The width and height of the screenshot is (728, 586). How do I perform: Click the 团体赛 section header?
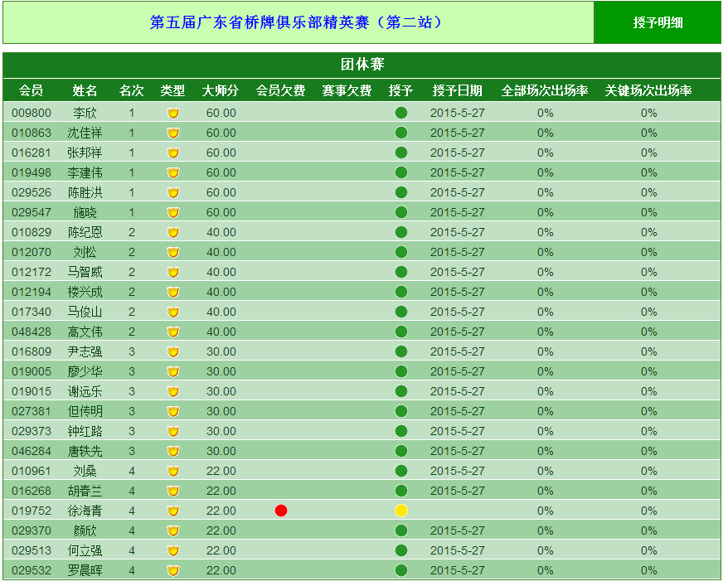point(362,65)
